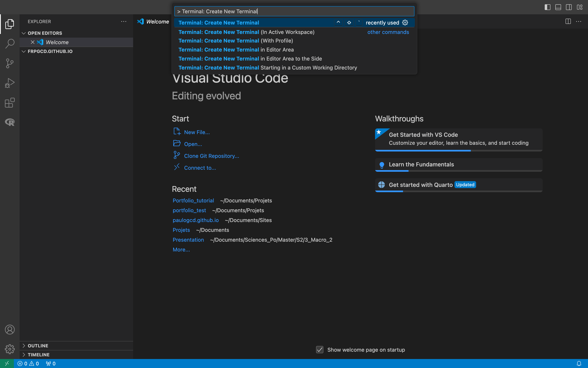Open errors and warnings status item
This screenshot has height=368, width=588.
click(28, 363)
